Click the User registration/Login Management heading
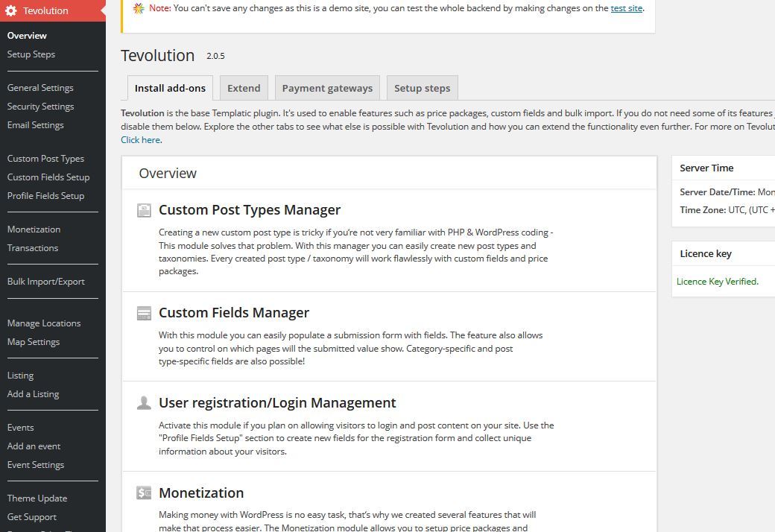Screen dimensions: 775x532 277,403
